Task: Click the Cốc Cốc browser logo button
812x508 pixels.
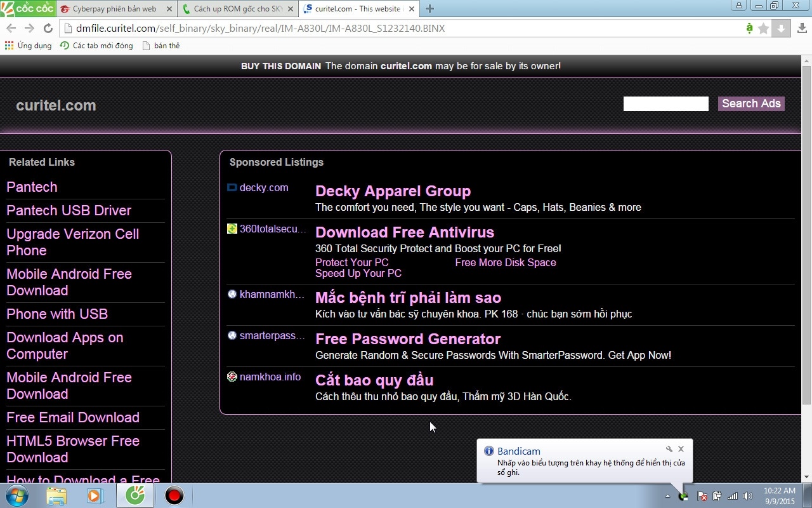Action: [x=27, y=8]
